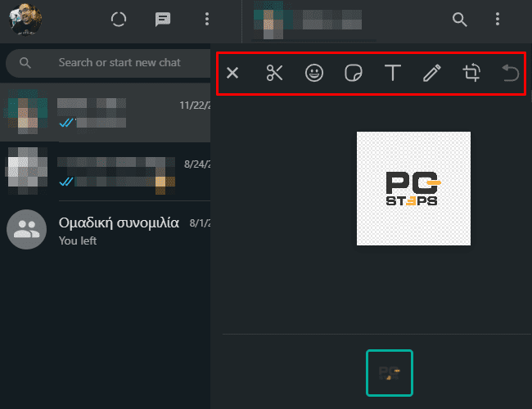
Task: Search inside the conversation with magnifier icon
Action: pos(459,20)
